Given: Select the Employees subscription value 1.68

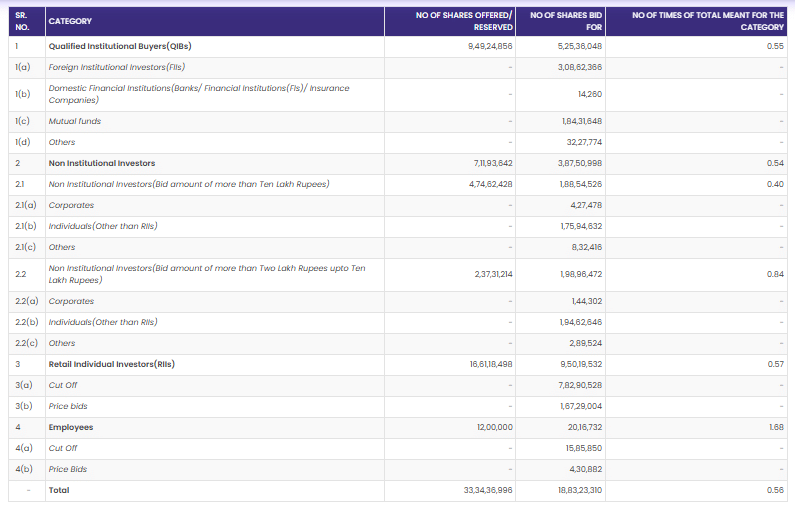Looking at the screenshot, I should click(775, 427).
